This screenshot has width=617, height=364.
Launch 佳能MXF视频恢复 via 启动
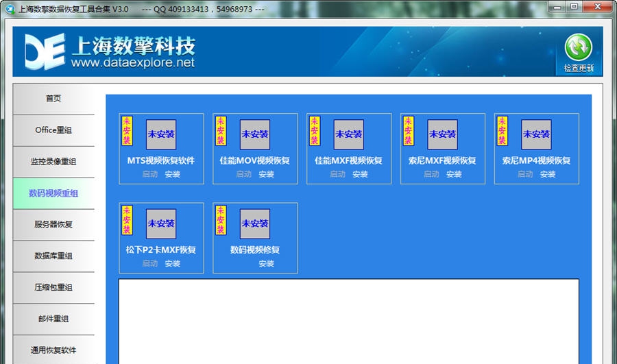(x=337, y=174)
